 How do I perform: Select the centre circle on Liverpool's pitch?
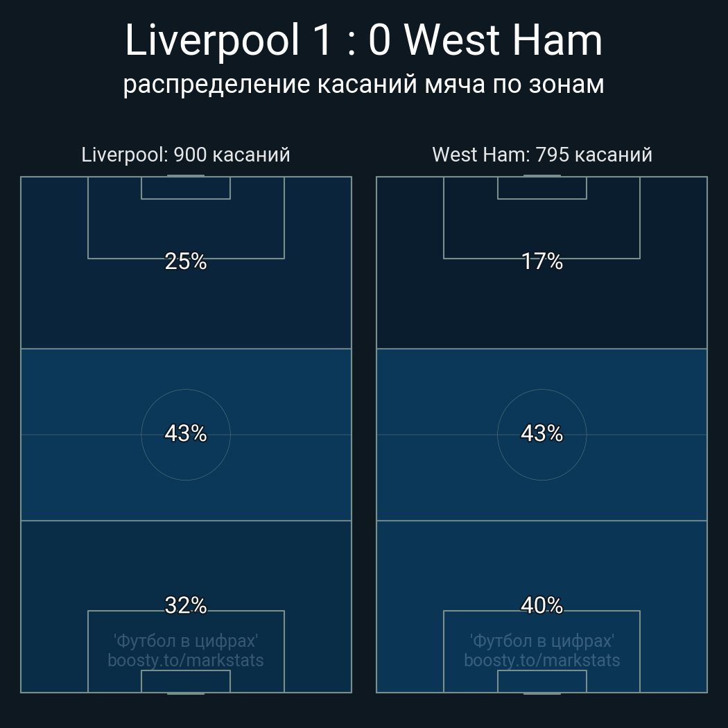[186, 458]
